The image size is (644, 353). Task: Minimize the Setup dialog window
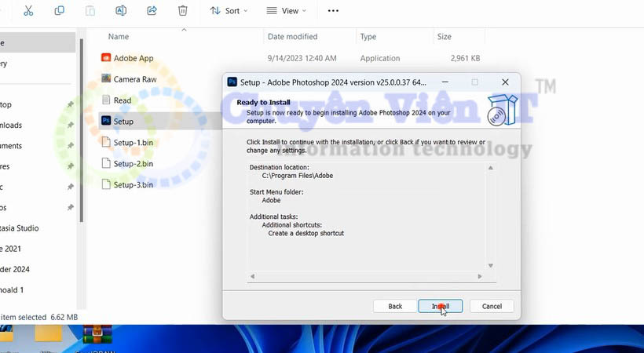click(445, 82)
